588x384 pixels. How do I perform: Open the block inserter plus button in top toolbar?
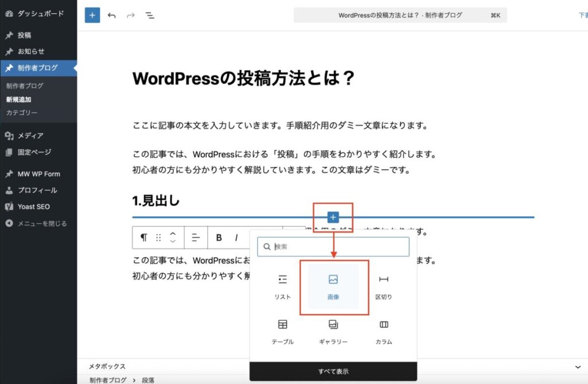click(92, 15)
